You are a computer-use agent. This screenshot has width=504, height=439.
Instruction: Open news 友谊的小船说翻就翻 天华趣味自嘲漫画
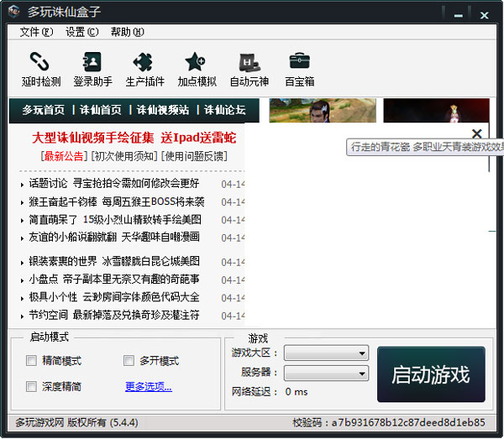pos(114,237)
